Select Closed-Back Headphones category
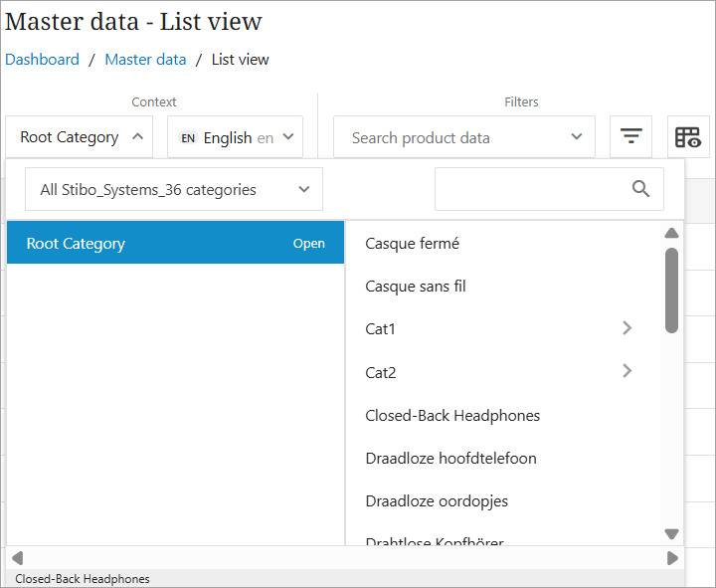The image size is (716, 588). (x=452, y=415)
